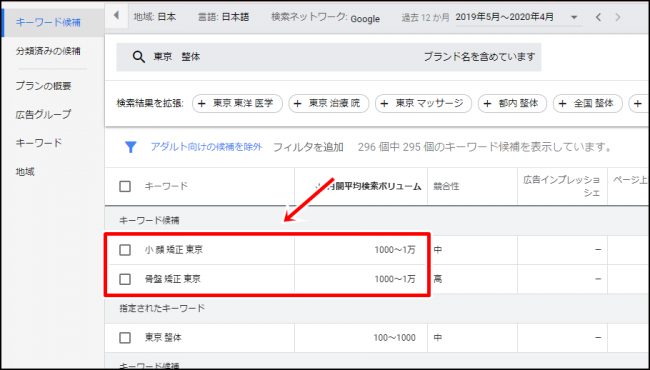The image size is (650, 370).
Task: Click the 100～1000 search volume value
Action: 394,338
